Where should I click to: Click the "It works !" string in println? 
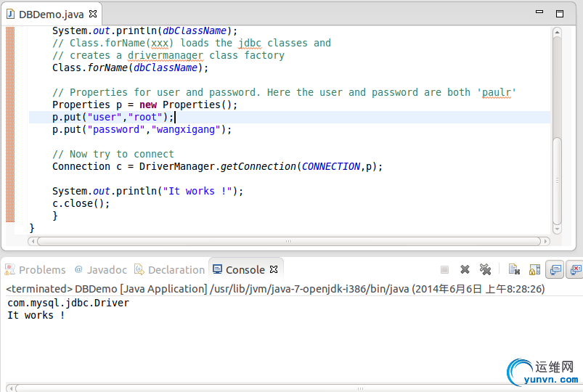[197, 191]
